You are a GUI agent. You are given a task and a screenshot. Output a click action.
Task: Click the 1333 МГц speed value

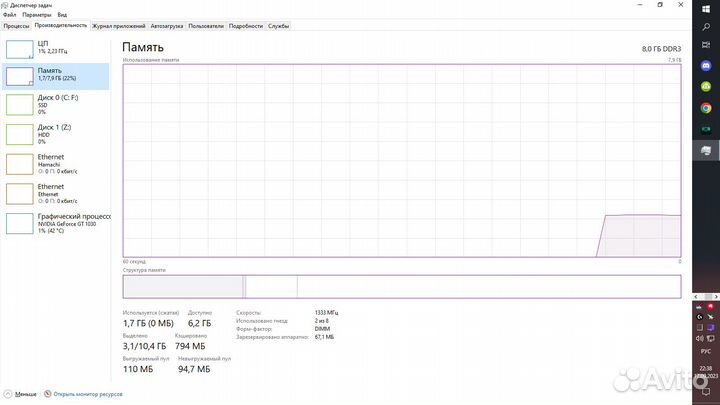[x=326, y=313]
